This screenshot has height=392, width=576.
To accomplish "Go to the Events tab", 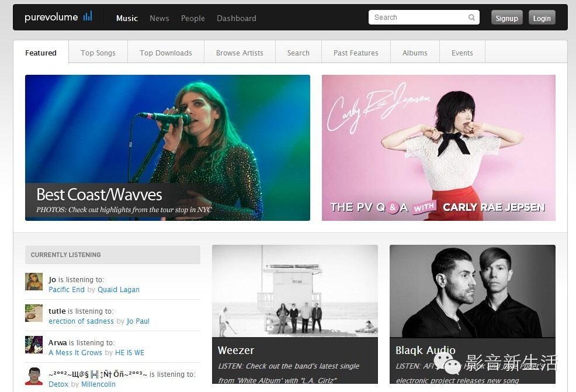I will pos(462,53).
